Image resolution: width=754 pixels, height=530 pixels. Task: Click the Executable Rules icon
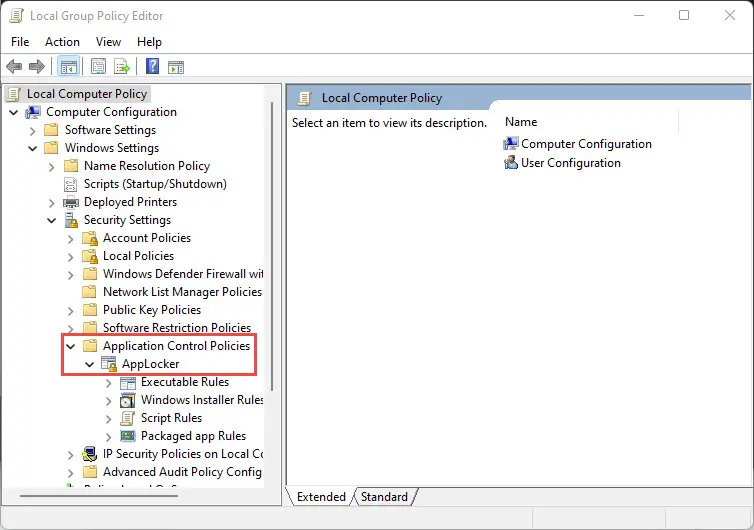127,383
